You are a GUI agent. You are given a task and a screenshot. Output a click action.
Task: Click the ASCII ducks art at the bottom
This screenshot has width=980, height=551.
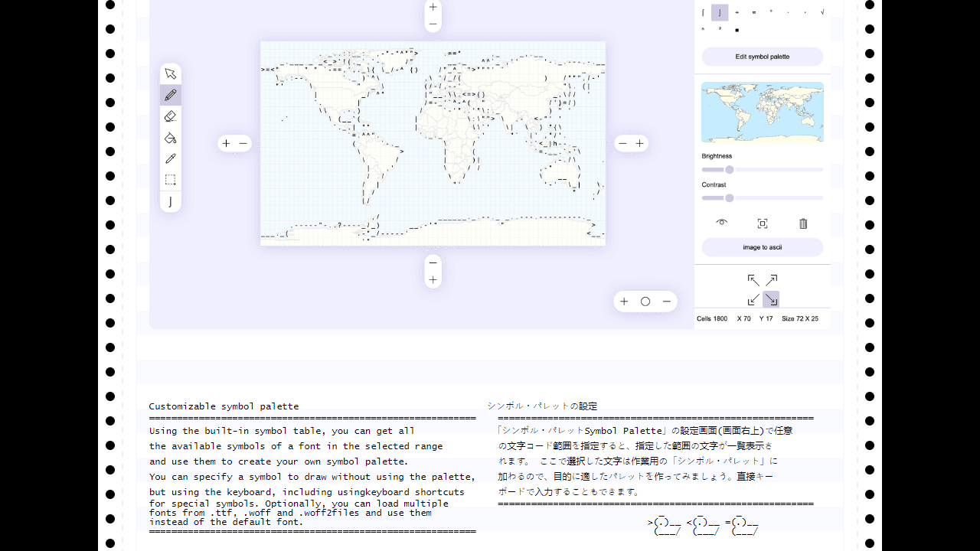(x=704, y=526)
